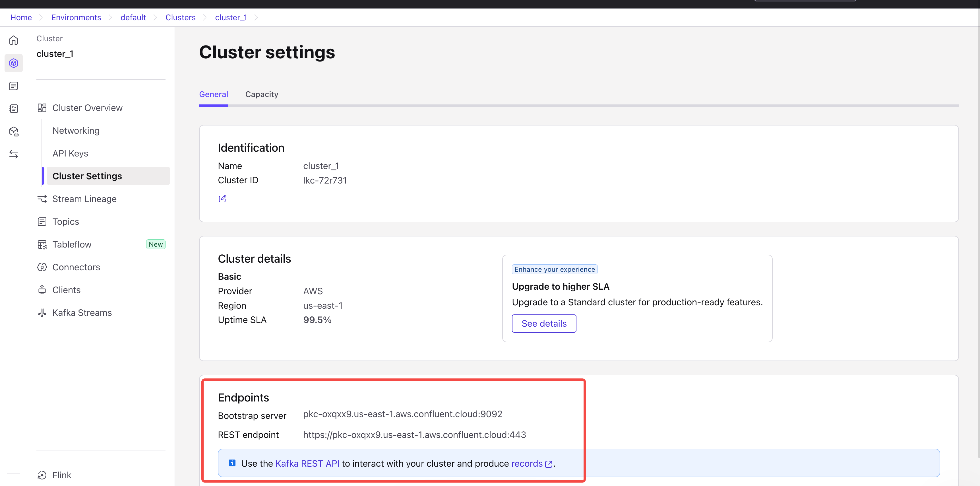Switch to the Capacity tab
This screenshot has width=980, height=486.
[261, 94]
